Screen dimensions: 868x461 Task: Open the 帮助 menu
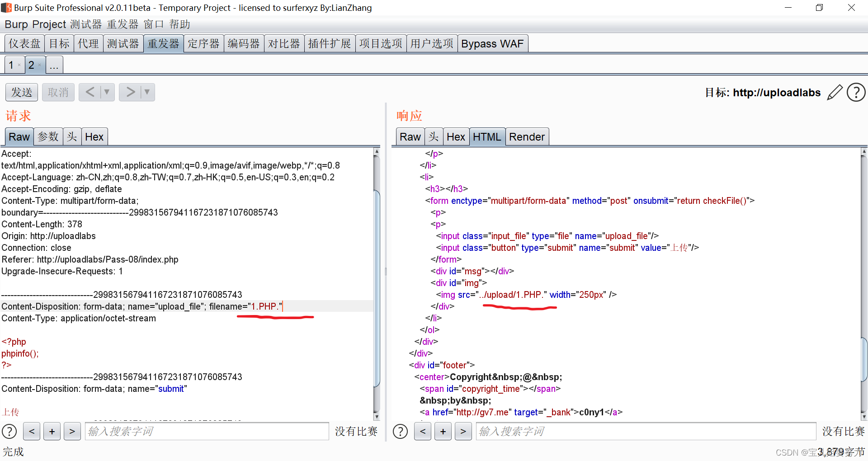180,24
